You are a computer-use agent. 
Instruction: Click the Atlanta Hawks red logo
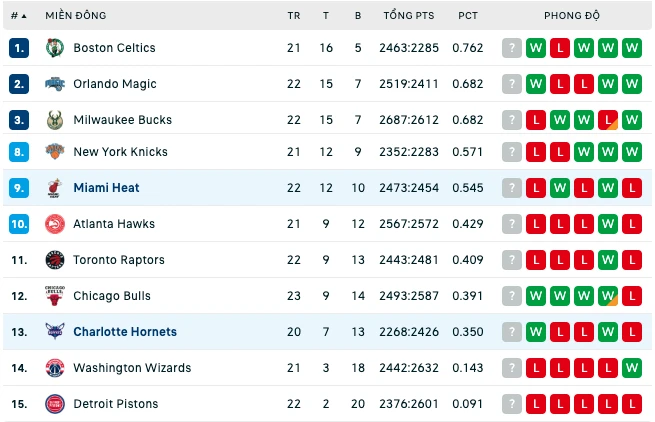[x=55, y=224]
